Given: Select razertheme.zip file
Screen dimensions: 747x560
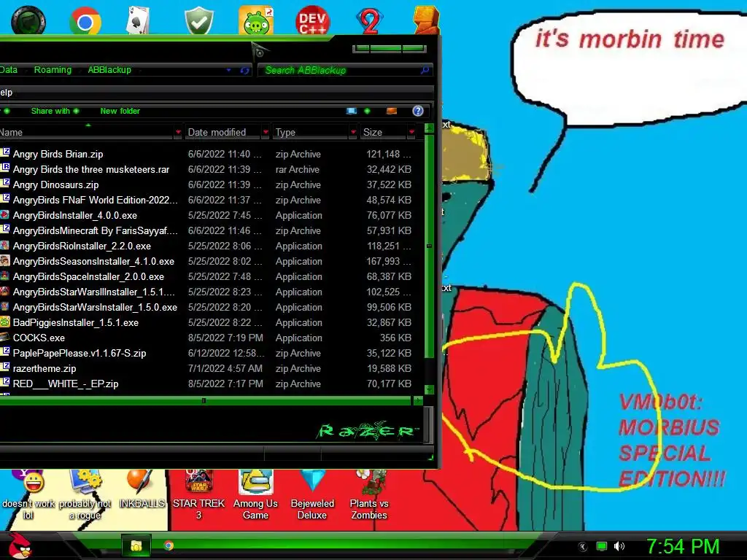Looking at the screenshot, I should [x=44, y=368].
